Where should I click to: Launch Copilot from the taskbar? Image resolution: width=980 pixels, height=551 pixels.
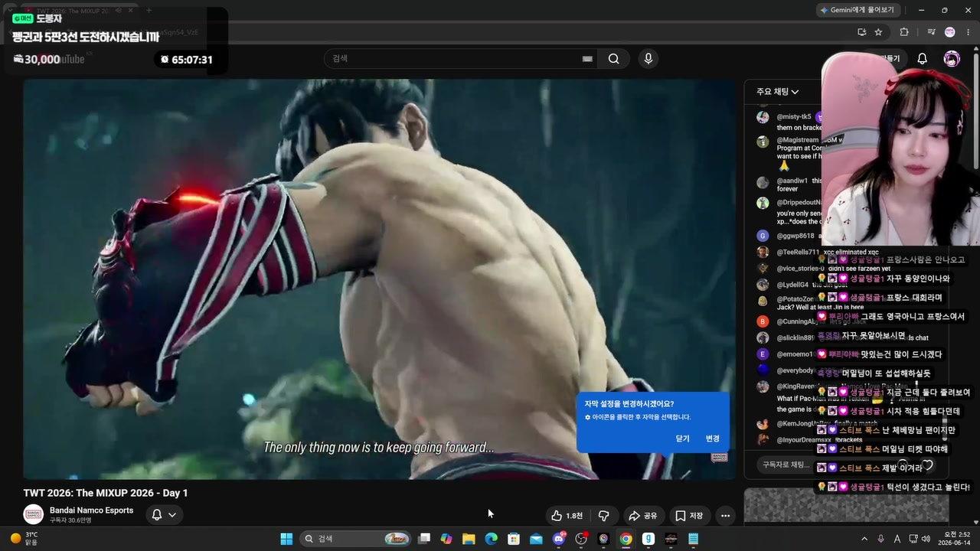point(446,539)
